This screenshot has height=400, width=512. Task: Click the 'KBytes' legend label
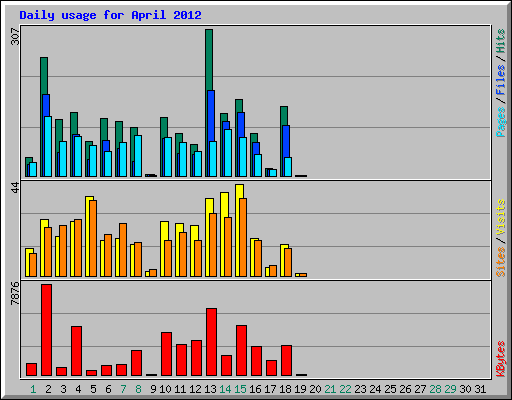(500, 359)
